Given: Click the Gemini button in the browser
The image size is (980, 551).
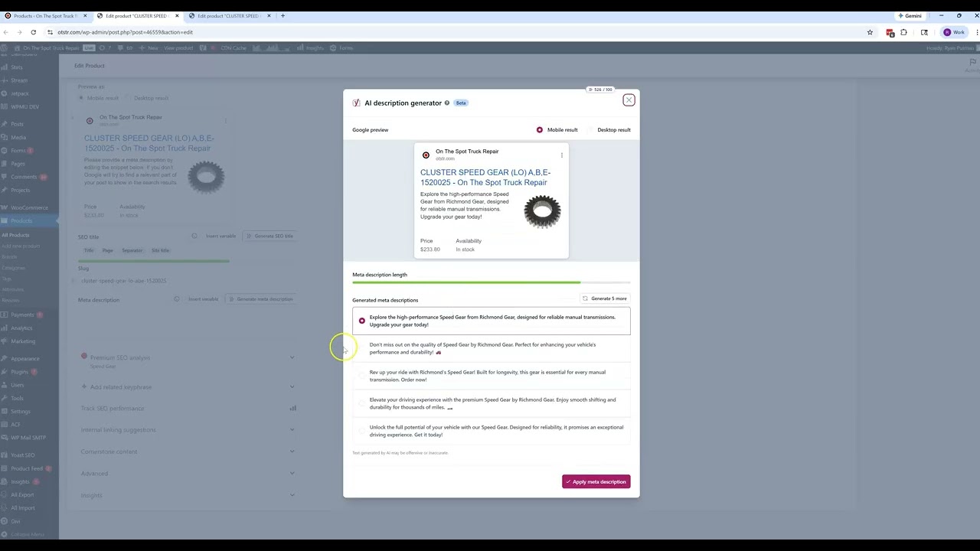Looking at the screenshot, I should (910, 15).
